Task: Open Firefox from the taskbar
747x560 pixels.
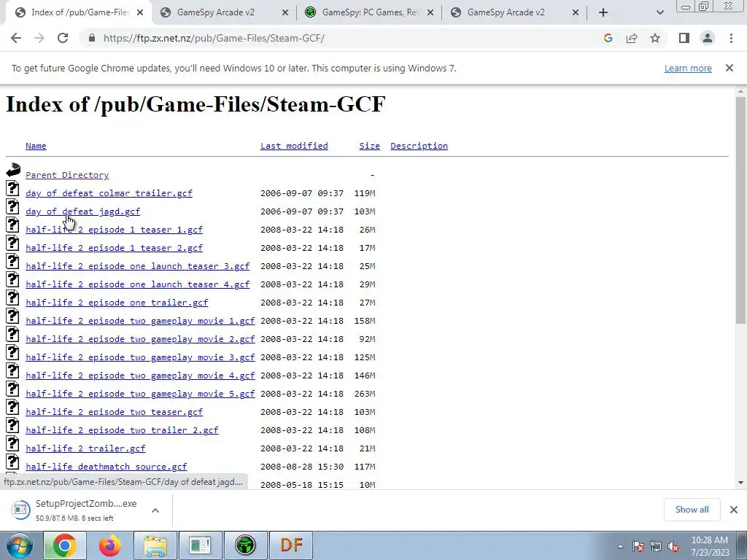Action: pyautogui.click(x=110, y=545)
